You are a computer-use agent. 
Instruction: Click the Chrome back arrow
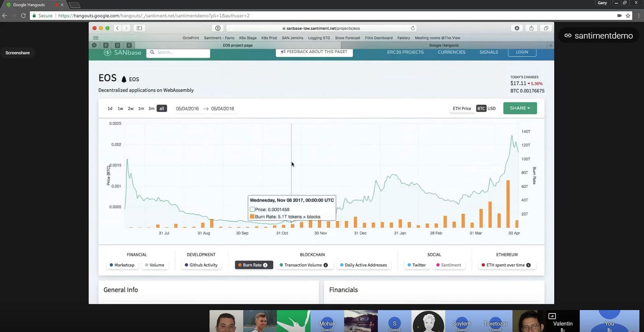coord(4,16)
